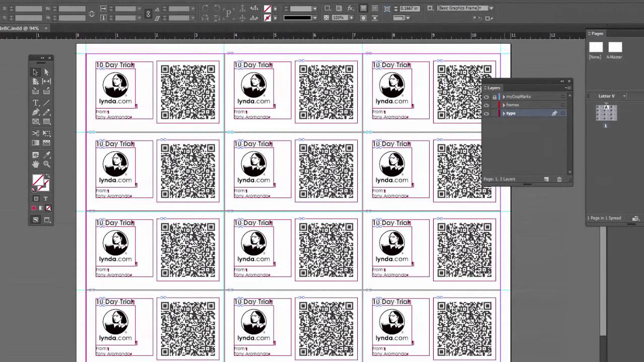Select the Note tool
The image size is (644, 362).
click(35, 155)
